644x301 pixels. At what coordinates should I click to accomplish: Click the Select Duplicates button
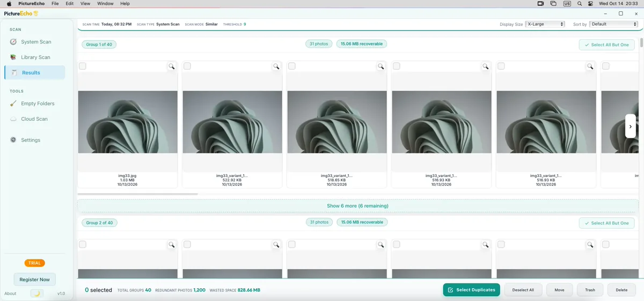472,290
